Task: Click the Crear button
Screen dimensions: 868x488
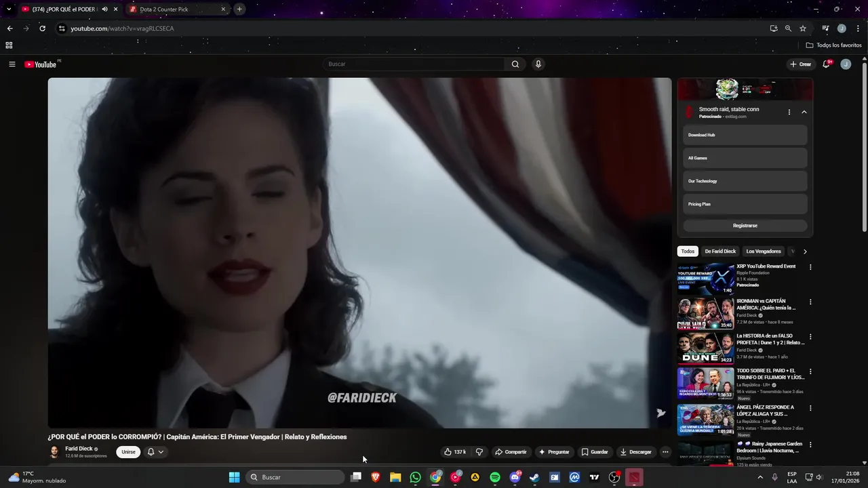Action: tap(801, 64)
